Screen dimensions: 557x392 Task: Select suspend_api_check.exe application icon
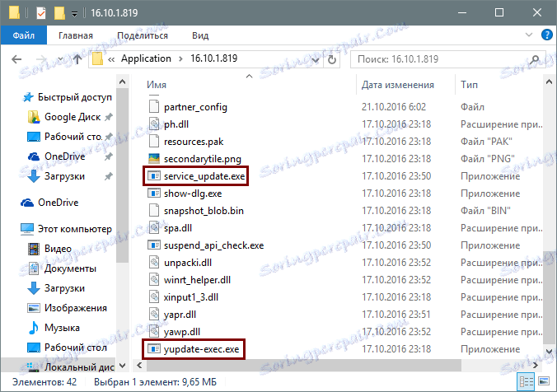[154, 245]
